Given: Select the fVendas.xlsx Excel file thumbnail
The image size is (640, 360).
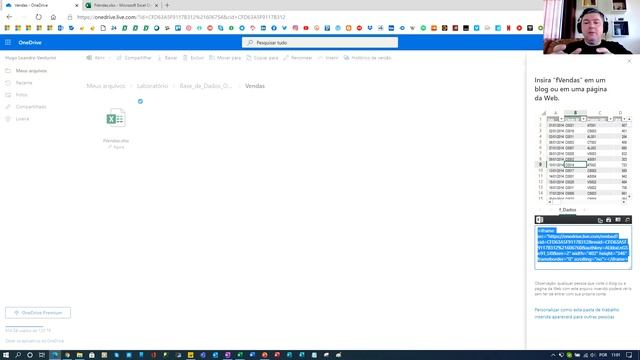Looking at the screenshot, I should coord(116,118).
